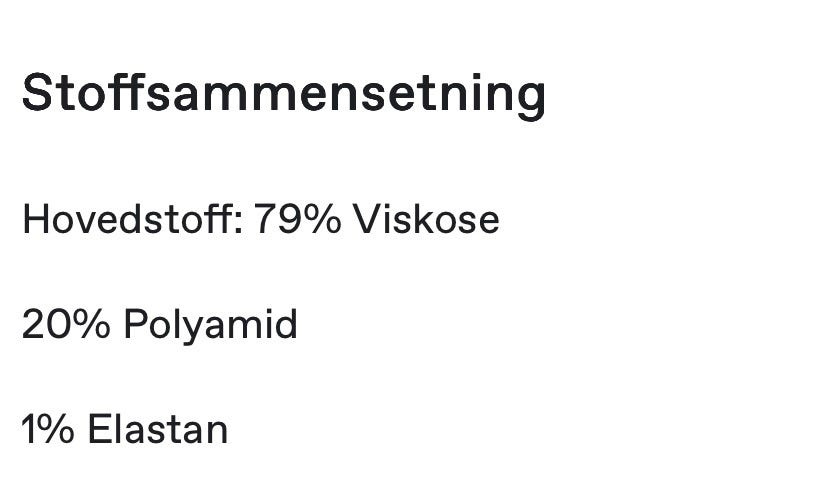The width and height of the screenshot is (813, 483).
Task: Select the word Elastan
Action: (x=158, y=429)
